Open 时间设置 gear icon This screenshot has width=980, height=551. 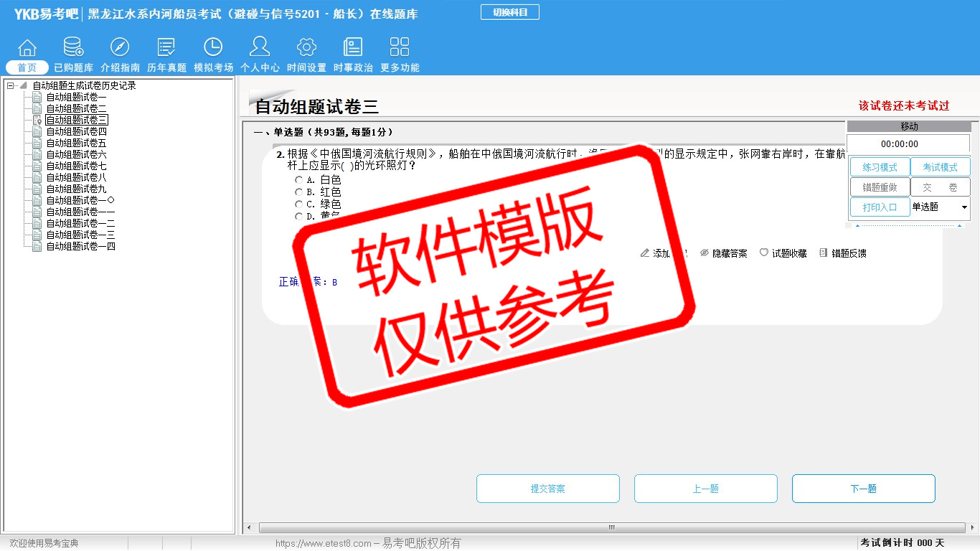point(306,48)
